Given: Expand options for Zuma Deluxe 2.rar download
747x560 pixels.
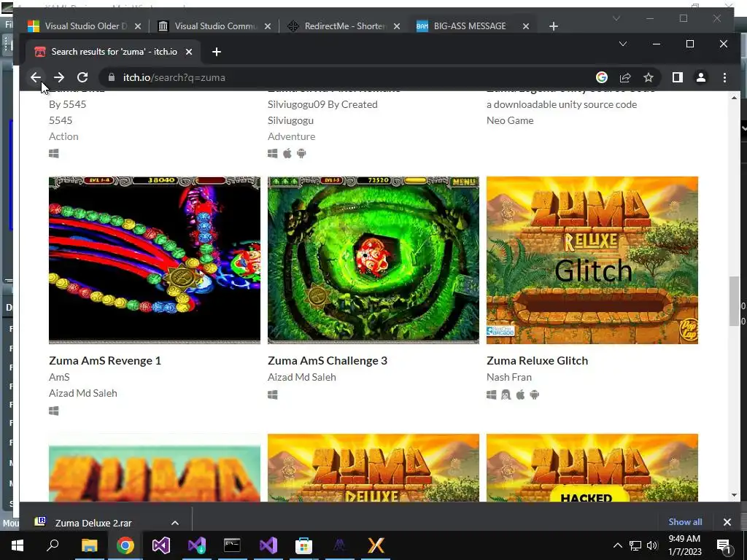Looking at the screenshot, I should (175, 523).
